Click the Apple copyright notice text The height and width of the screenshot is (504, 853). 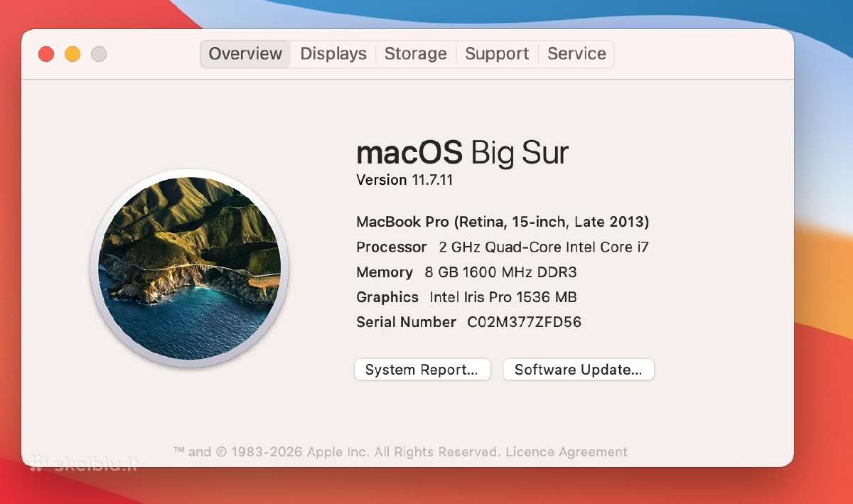[338, 452]
